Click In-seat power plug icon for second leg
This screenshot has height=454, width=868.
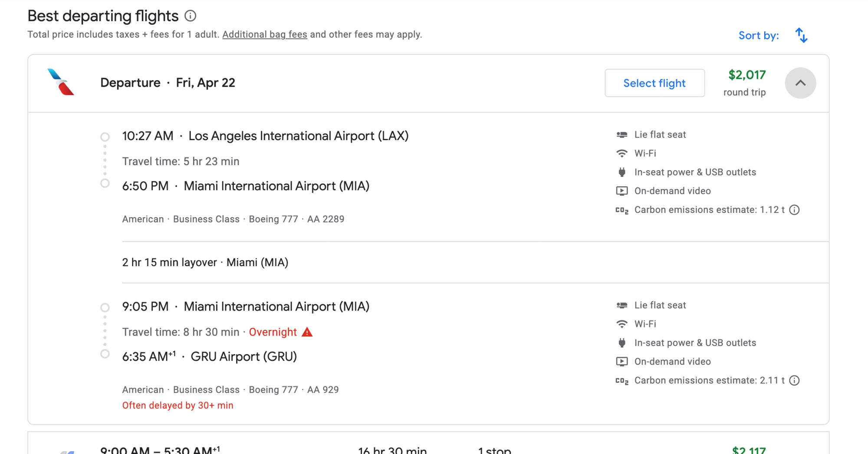(621, 343)
